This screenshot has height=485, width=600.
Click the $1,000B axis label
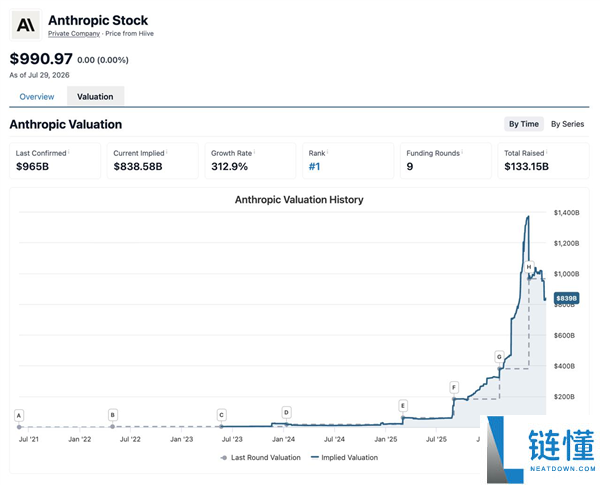566,274
